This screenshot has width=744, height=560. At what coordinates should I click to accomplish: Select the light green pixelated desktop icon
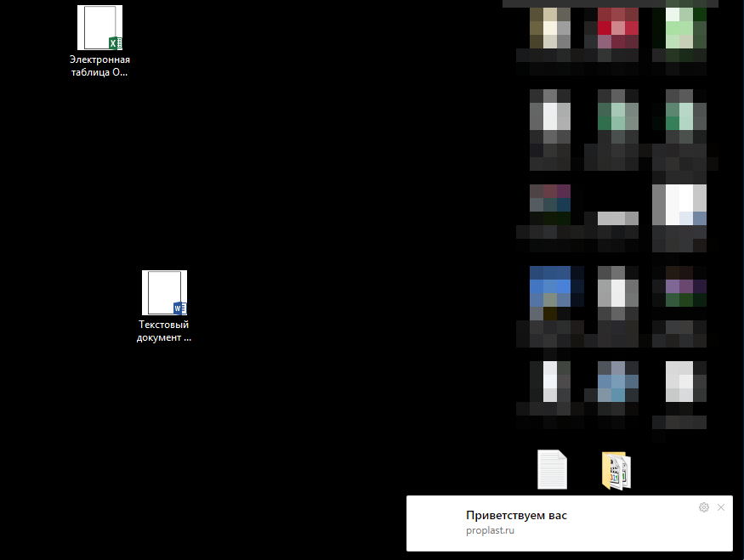[685, 29]
